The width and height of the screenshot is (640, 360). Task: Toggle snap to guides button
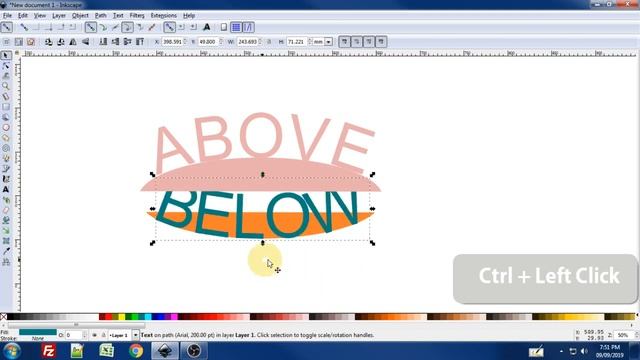(248, 27)
